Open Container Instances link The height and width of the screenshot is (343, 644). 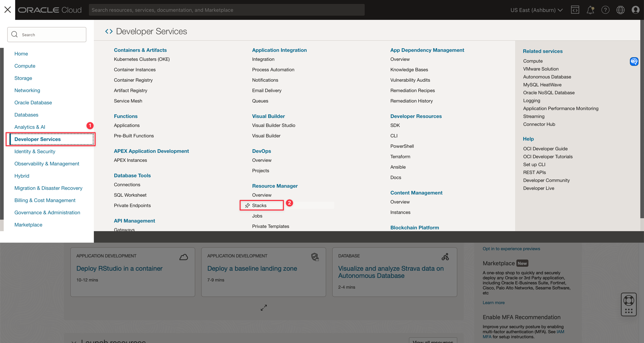point(135,70)
